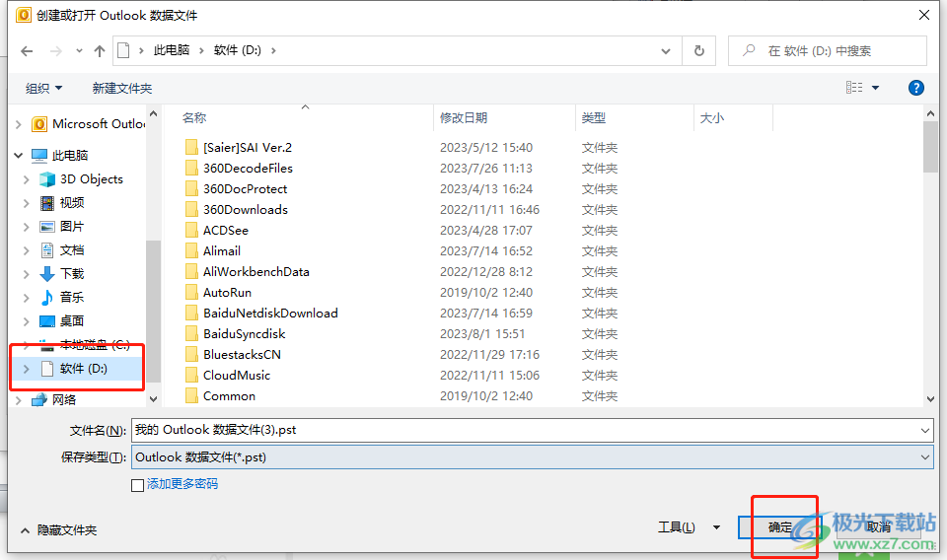Viewport: 947px width, 560px height.
Task: Select the AliWorkbenchData folder
Action: click(247, 271)
